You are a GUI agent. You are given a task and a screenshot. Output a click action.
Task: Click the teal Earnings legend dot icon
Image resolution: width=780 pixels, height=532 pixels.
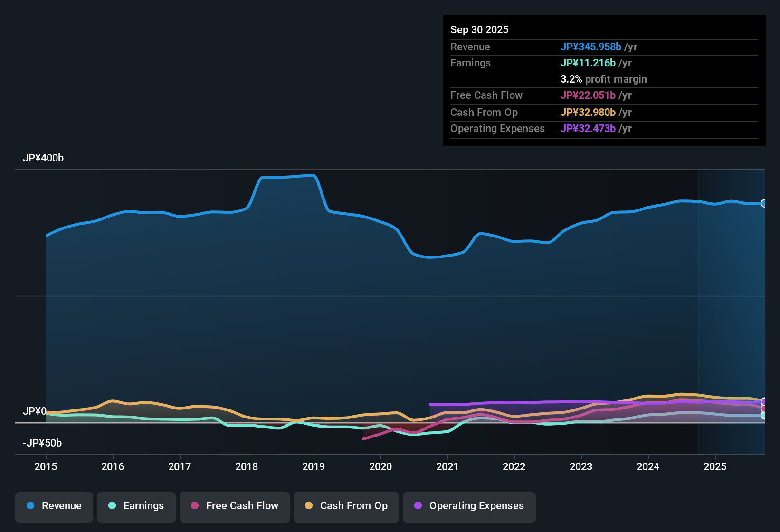click(x=112, y=506)
